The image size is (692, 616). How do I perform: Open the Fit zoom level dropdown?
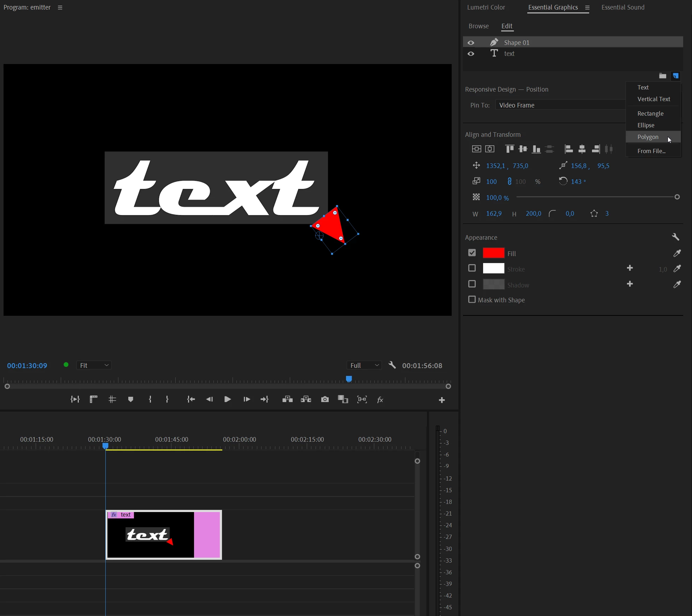tap(94, 365)
